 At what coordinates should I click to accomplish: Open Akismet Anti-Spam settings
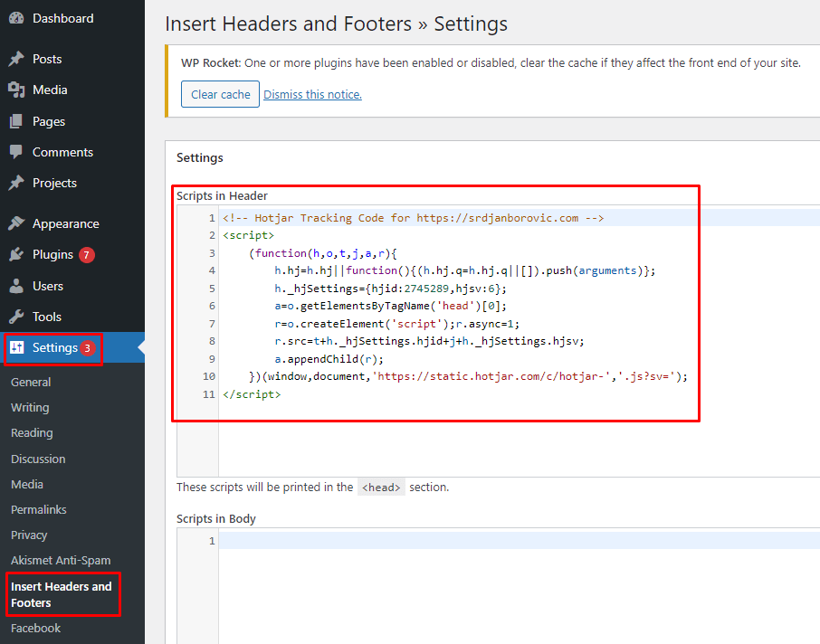point(61,561)
